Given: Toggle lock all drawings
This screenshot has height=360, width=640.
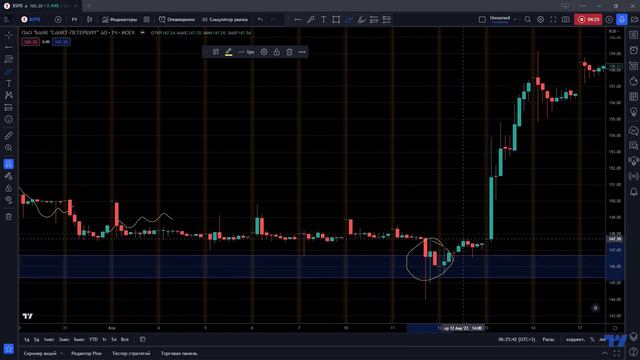Looking at the screenshot, I should tap(9, 188).
